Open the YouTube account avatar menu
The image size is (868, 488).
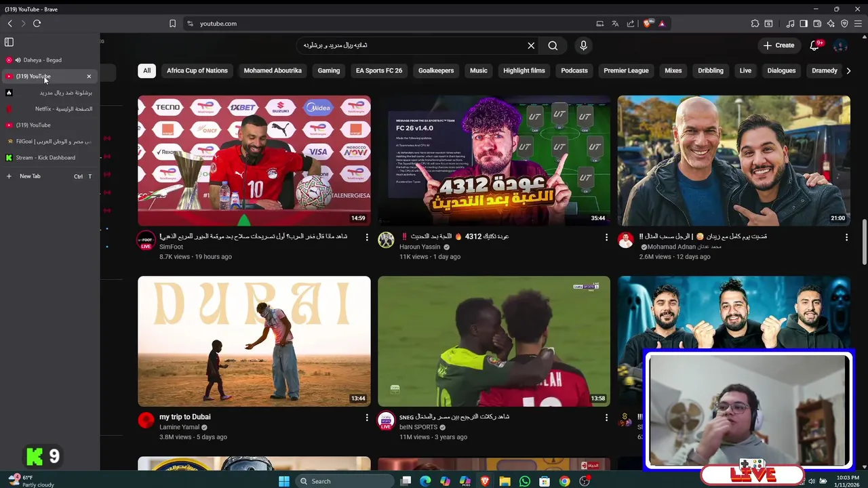coord(840,45)
